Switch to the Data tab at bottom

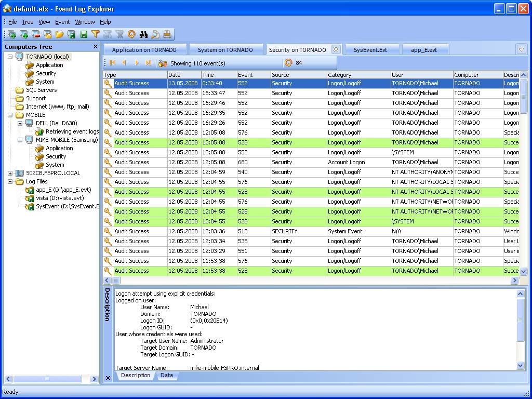pos(167,375)
